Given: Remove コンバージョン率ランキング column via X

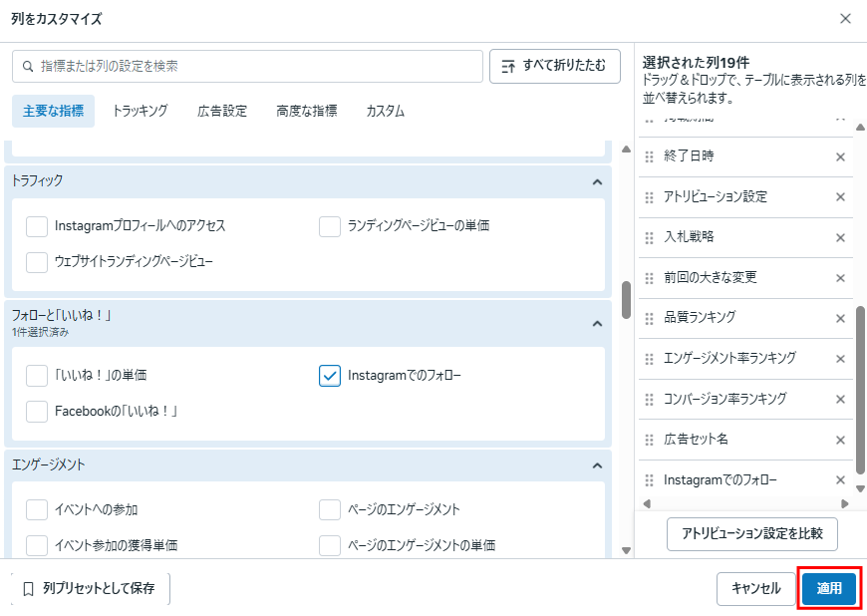Looking at the screenshot, I should tap(840, 399).
